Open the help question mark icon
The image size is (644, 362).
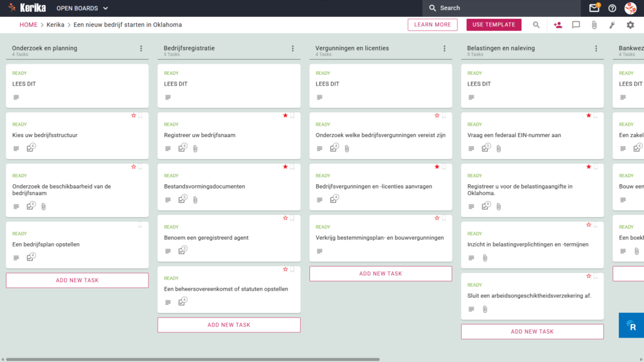[x=613, y=8]
